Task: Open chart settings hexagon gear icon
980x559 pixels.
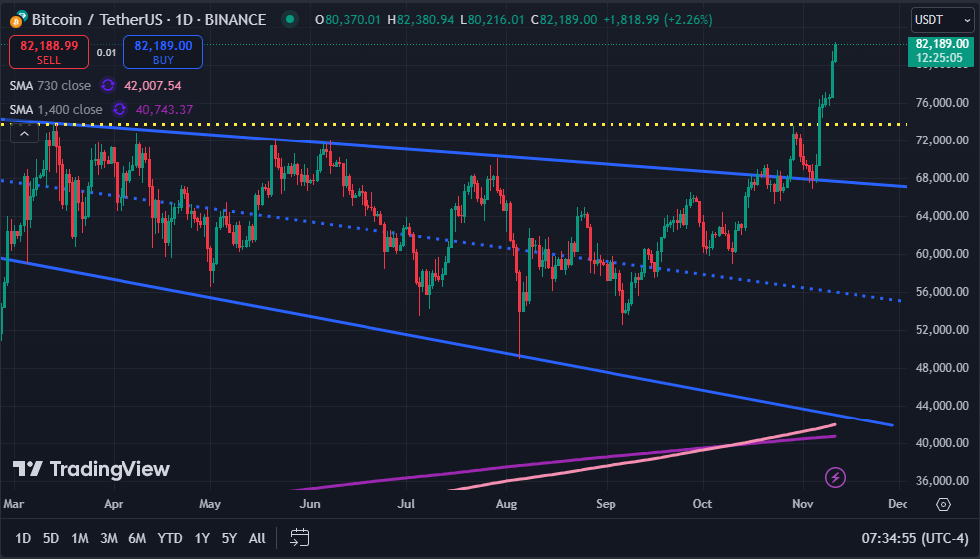Action: point(944,504)
